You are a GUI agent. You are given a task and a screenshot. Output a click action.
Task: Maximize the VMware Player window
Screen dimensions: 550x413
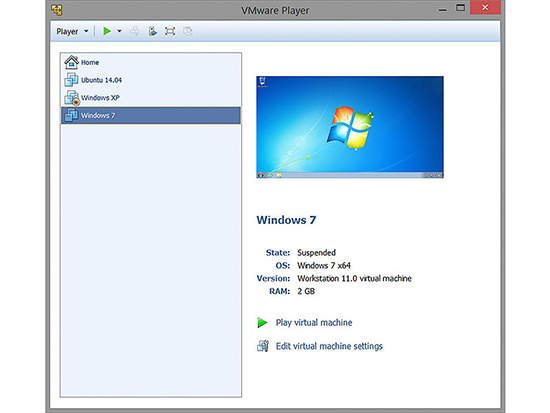pos(460,8)
